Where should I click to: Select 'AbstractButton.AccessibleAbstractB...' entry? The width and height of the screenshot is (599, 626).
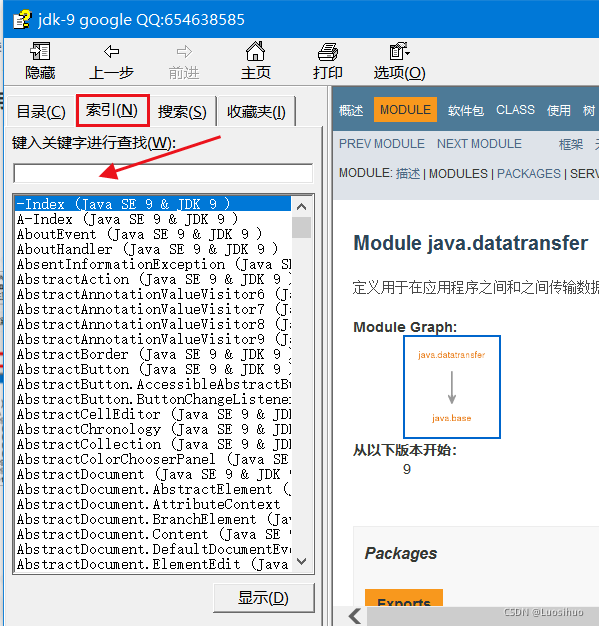pyautogui.click(x=153, y=384)
